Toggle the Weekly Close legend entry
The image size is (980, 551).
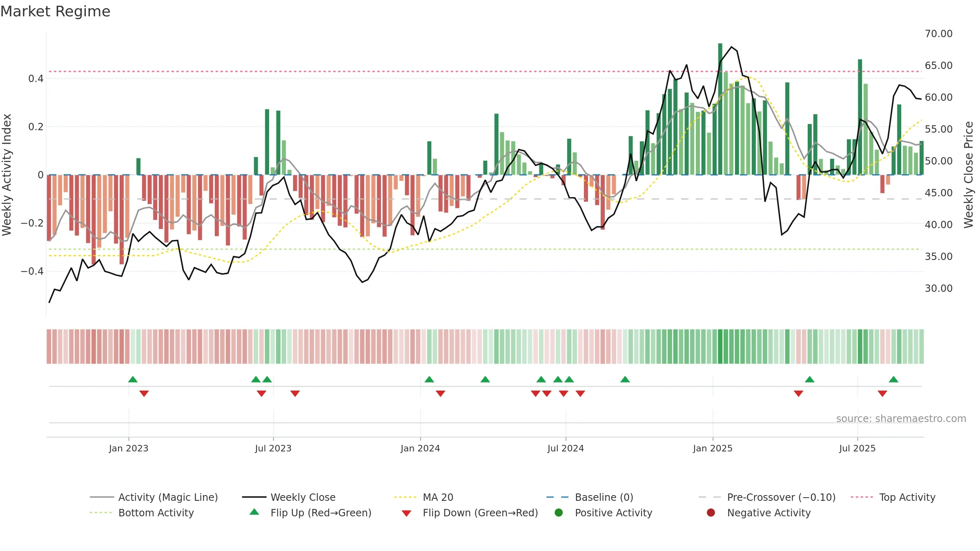pyautogui.click(x=289, y=497)
